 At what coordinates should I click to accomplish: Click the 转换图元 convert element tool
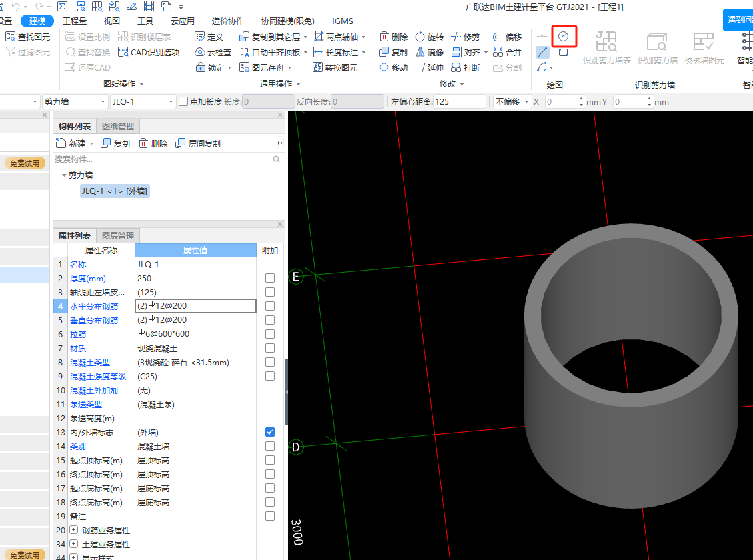point(335,67)
